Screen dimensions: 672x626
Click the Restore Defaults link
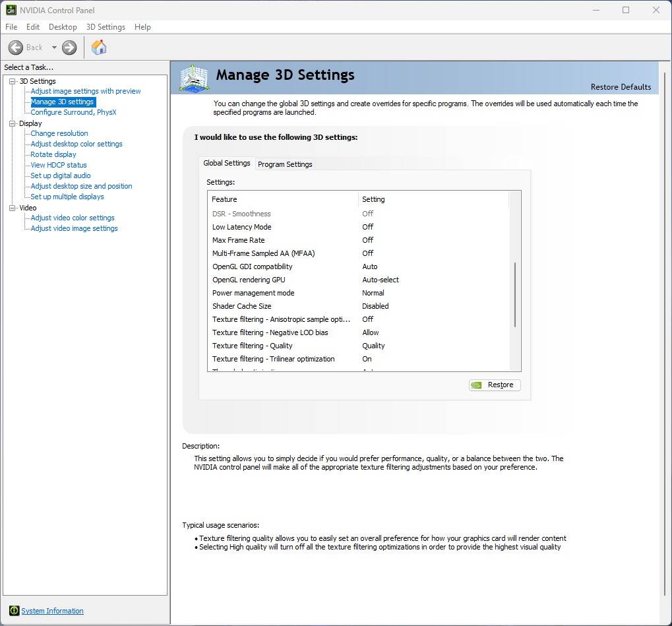tap(620, 87)
